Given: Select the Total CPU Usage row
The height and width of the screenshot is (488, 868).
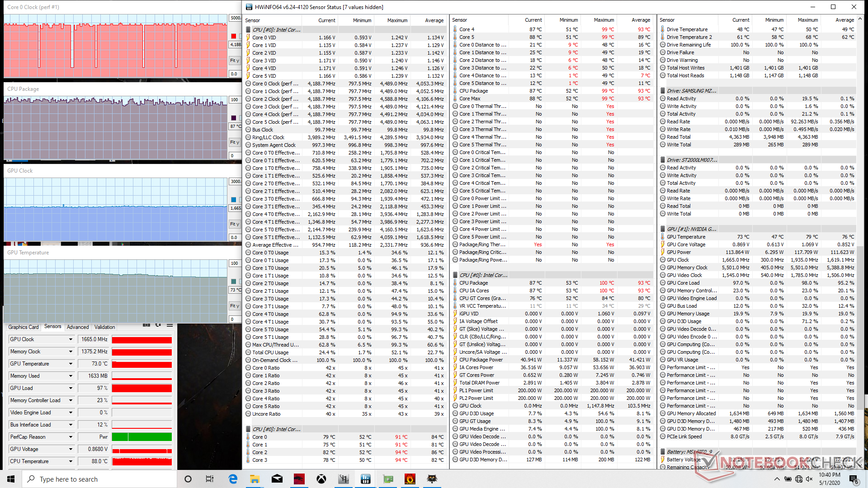Looking at the screenshot, I should [345, 352].
